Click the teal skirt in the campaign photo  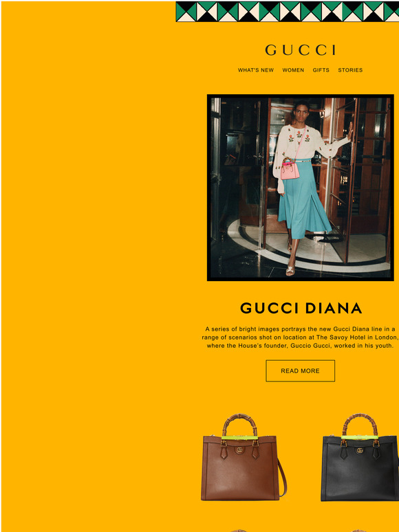coord(302,200)
